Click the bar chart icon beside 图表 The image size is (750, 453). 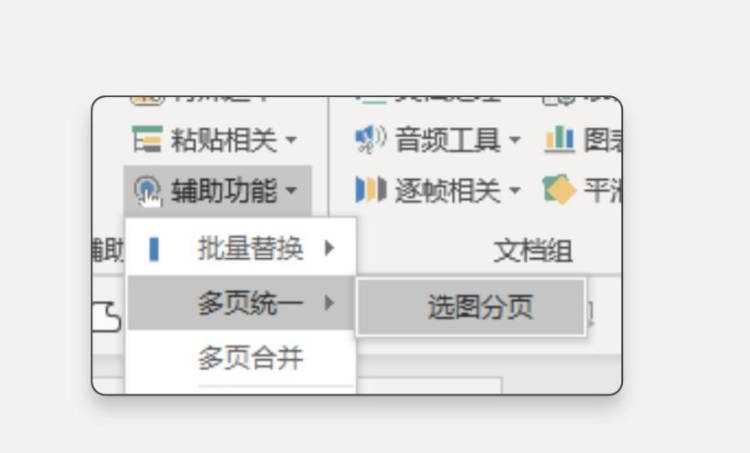point(559,139)
